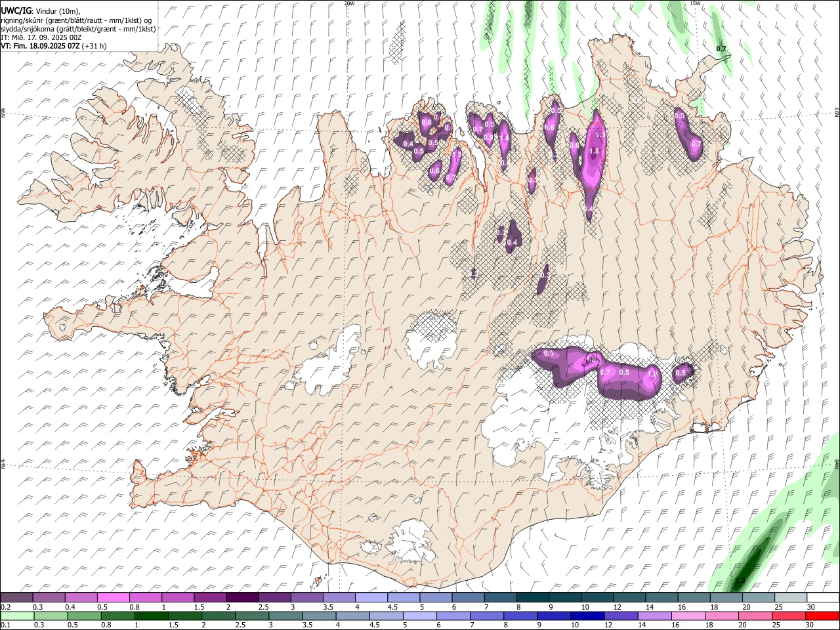840x630 pixels.
Task: Choose the dark teal upper swatch beginning at 8
Action: tap(532, 598)
